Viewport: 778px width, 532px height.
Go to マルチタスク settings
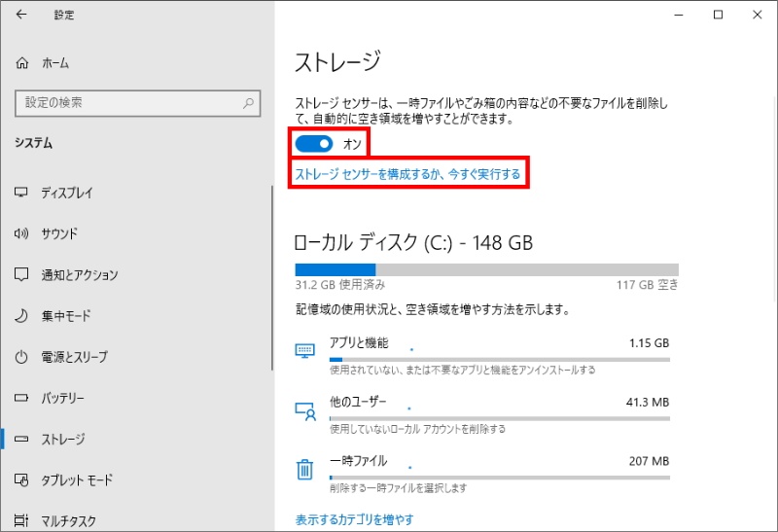point(68,521)
